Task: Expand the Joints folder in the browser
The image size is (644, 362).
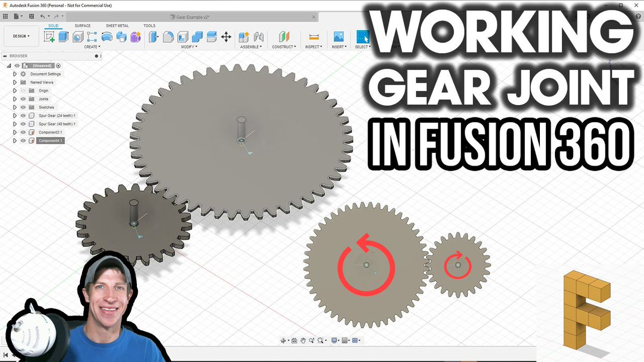Action: [x=14, y=99]
